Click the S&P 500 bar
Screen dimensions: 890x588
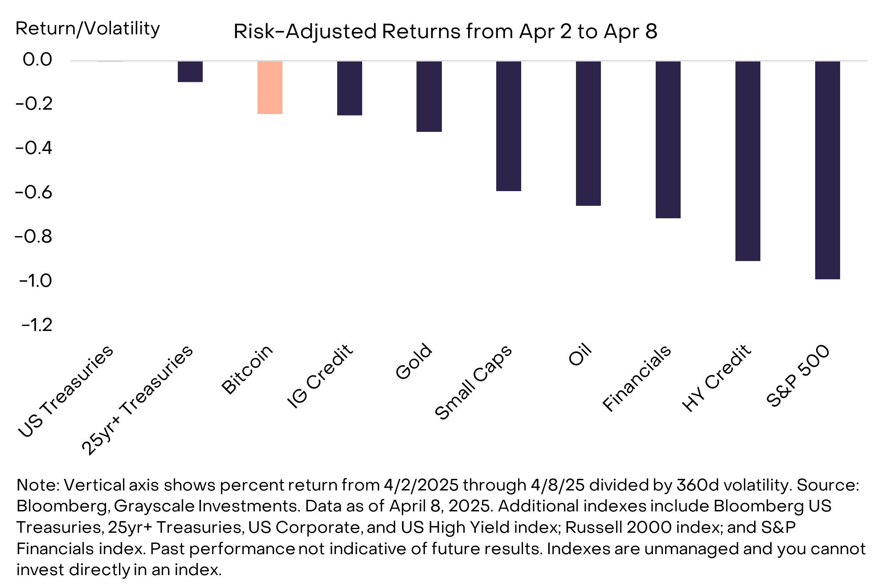point(827,170)
